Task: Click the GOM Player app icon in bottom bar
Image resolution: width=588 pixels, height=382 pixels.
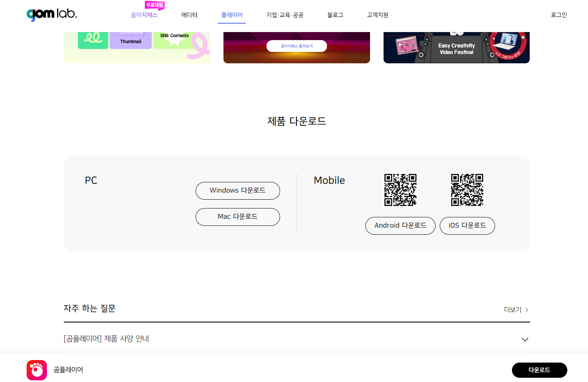Action: coord(37,370)
